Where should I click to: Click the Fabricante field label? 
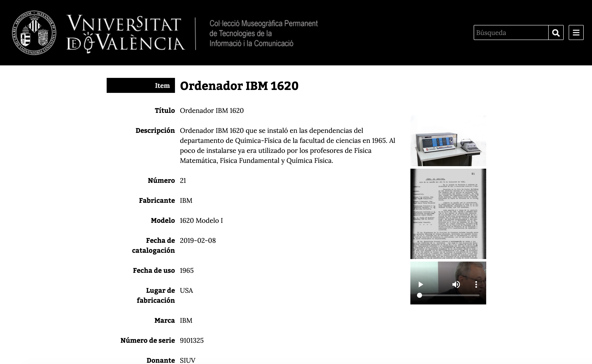(157, 201)
